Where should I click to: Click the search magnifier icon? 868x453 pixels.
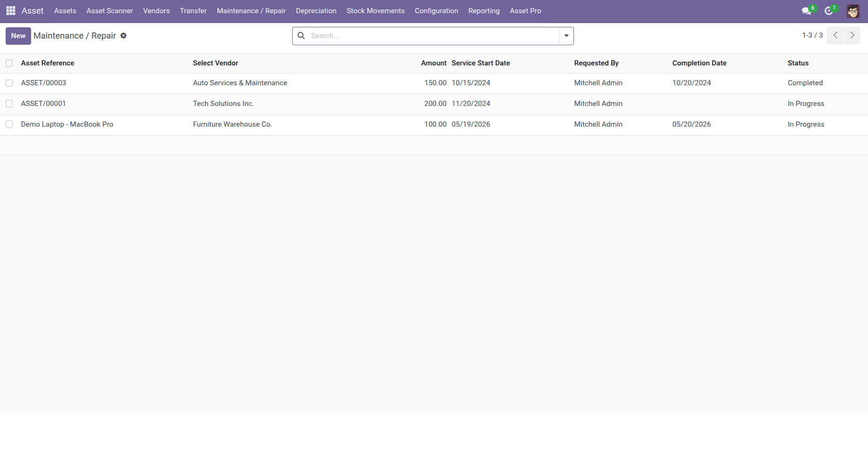(x=301, y=36)
